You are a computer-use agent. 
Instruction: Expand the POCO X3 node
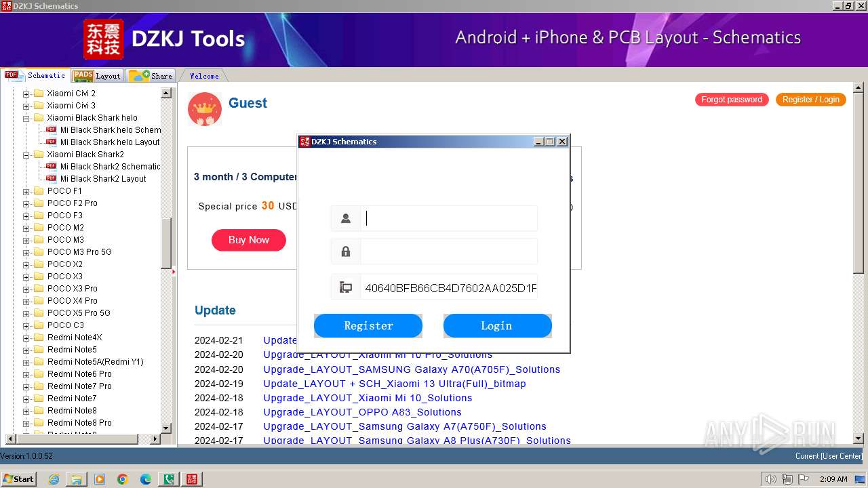(x=26, y=277)
